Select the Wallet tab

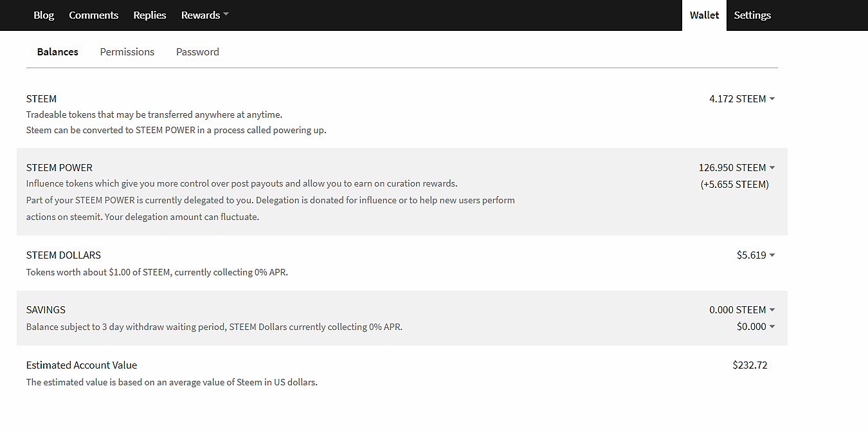click(704, 15)
